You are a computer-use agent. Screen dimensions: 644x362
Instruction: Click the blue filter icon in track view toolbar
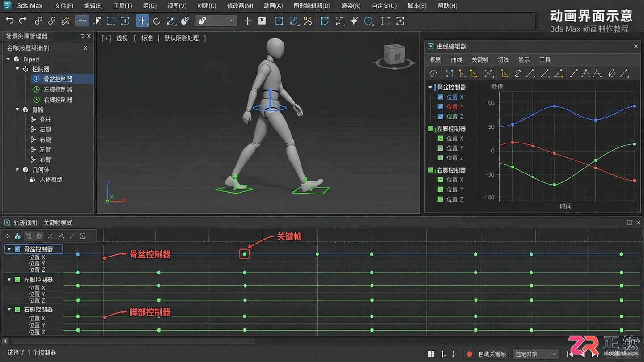pos(17,236)
